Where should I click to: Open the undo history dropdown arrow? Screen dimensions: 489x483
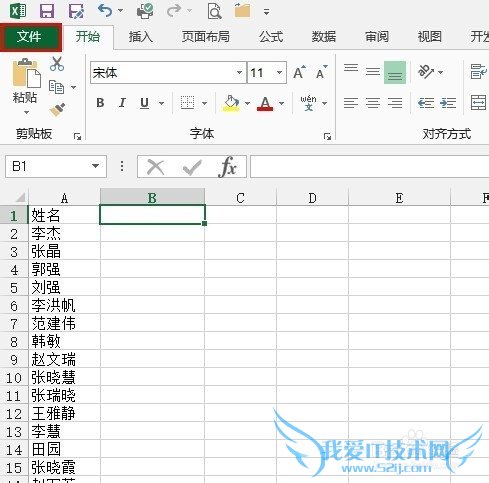pos(120,11)
